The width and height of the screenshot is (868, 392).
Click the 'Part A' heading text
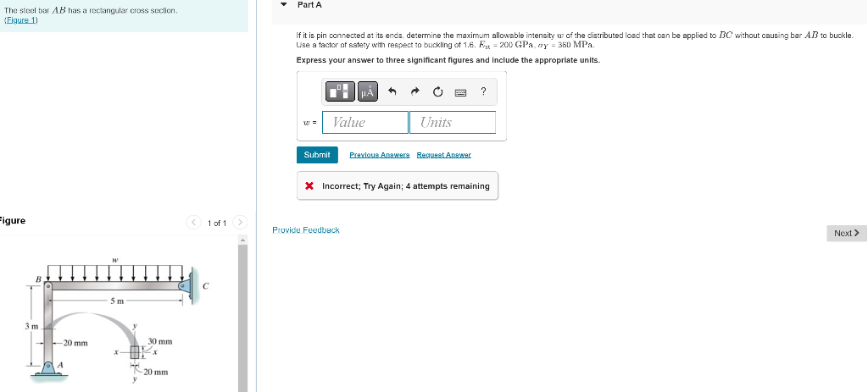pos(309,4)
